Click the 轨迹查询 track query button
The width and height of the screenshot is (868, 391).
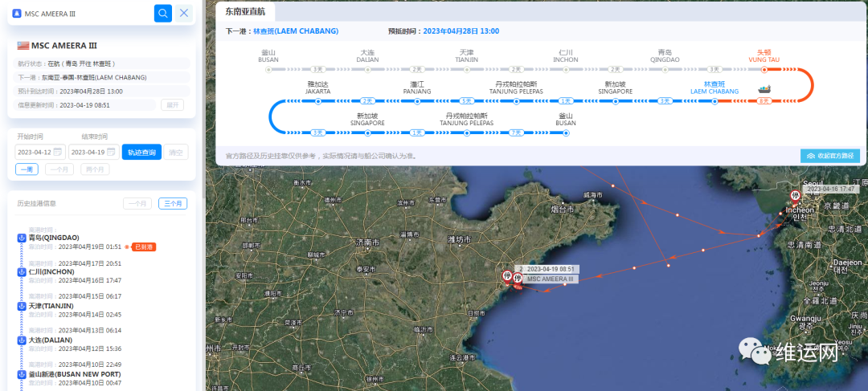point(141,153)
